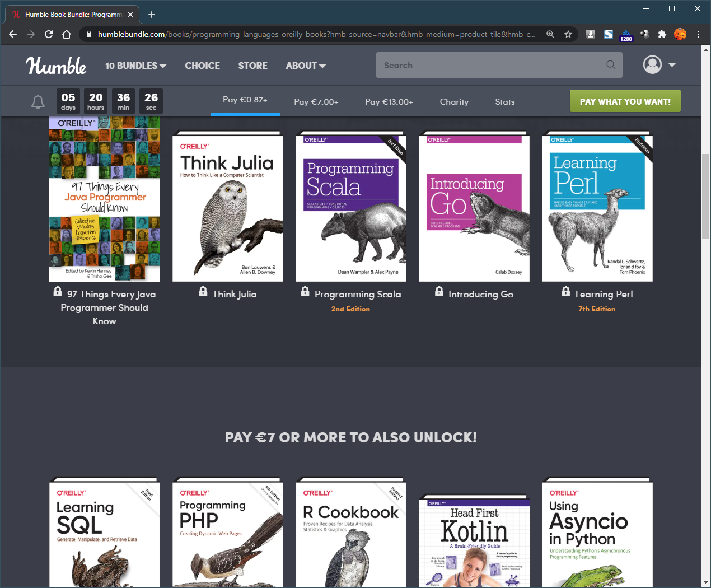711x588 pixels.
Task: Go forward in browser history
Action: [x=31, y=34]
